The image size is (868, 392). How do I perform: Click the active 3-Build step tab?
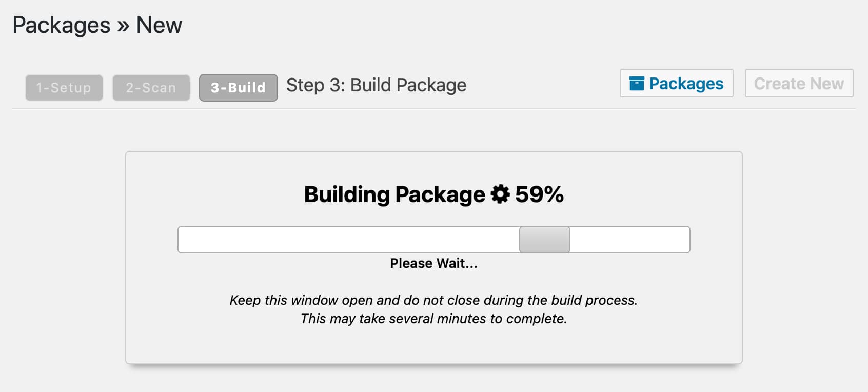click(x=238, y=88)
